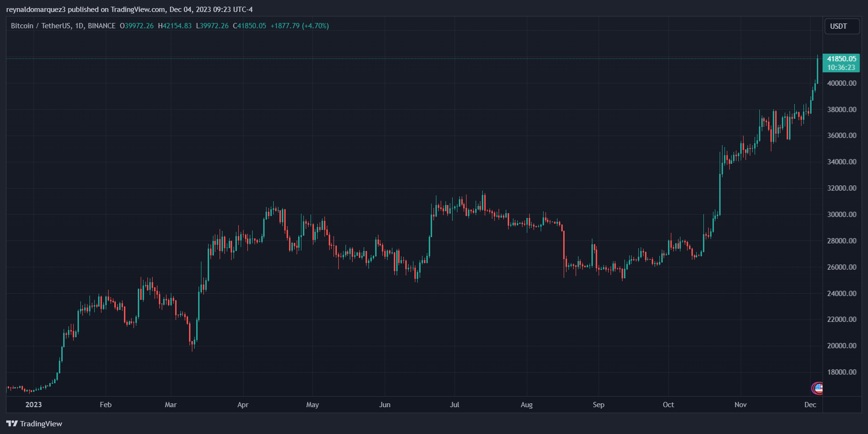Click the US flag economic event icon
This screenshot has height=434, width=868.
[817, 388]
